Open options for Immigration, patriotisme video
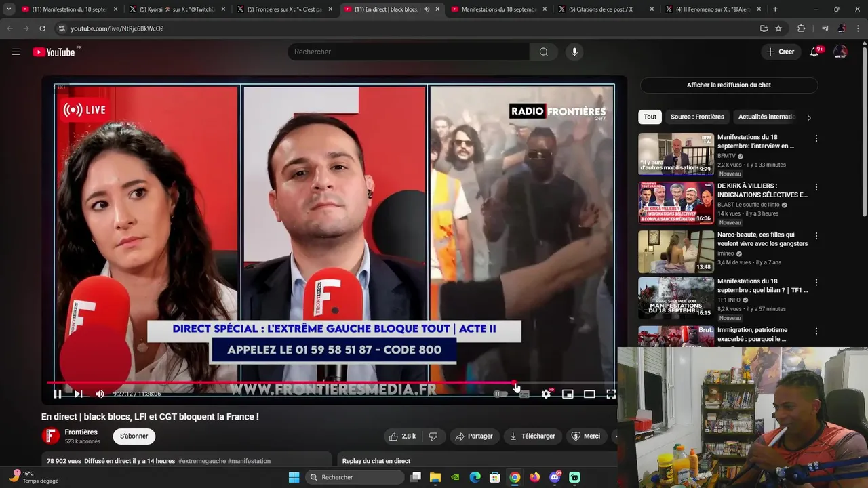 pos(816,331)
